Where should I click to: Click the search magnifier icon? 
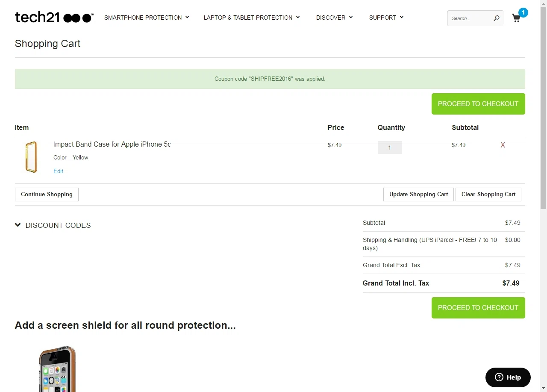pos(496,18)
